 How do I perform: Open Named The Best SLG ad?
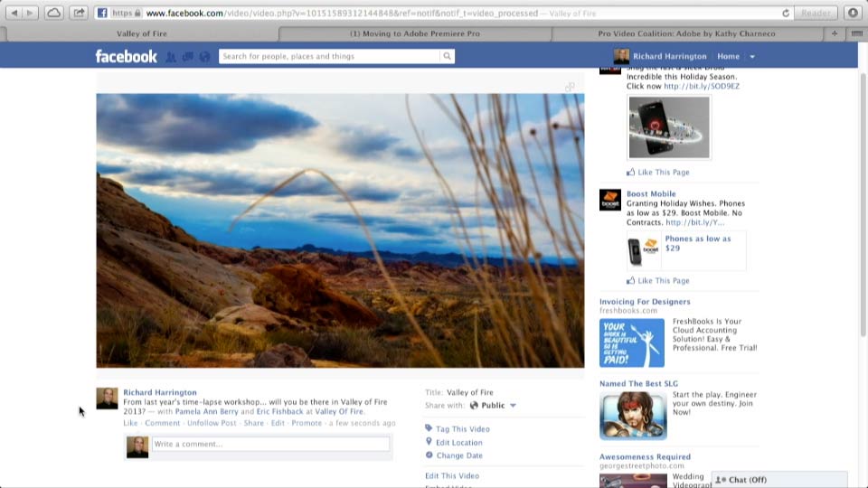[x=638, y=383]
